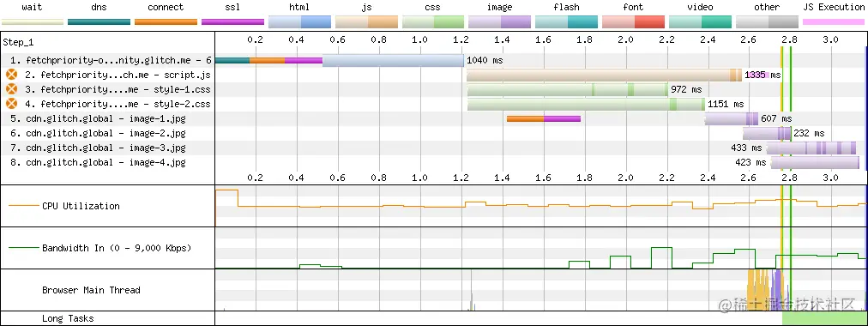This screenshot has height=326, width=868.
Task: Click the render-blocking icon beside script.js
Action: [x=12, y=75]
